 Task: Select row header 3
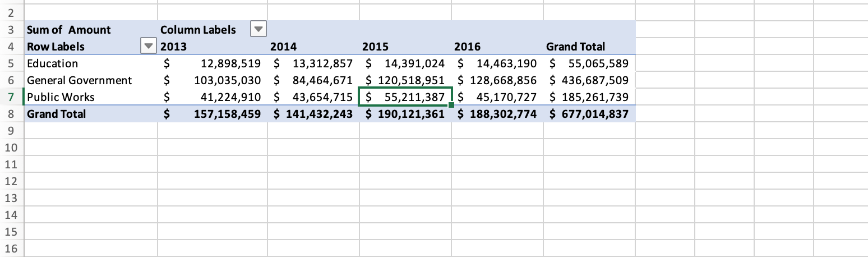[11, 30]
